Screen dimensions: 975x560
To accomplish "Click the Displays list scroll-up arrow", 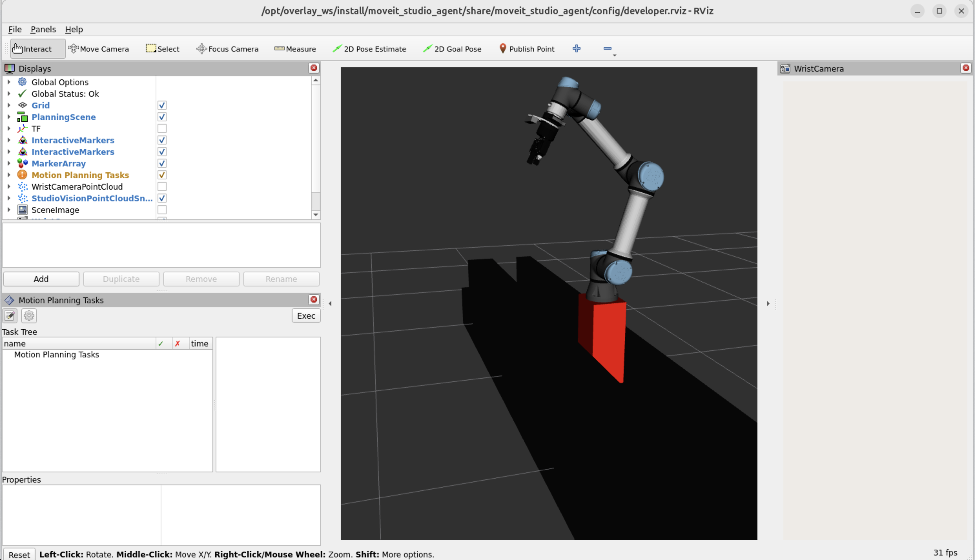I will tap(316, 80).
